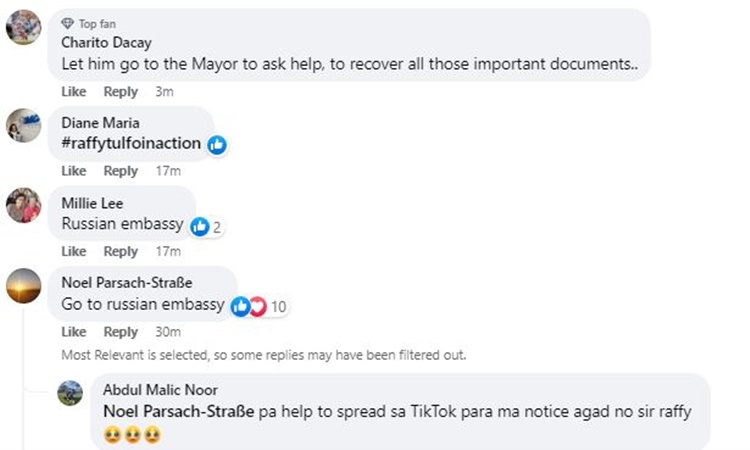The width and height of the screenshot is (750, 450).
Task: Reply to Noel Parsach-Straße's comment
Action: click(121, 332)
